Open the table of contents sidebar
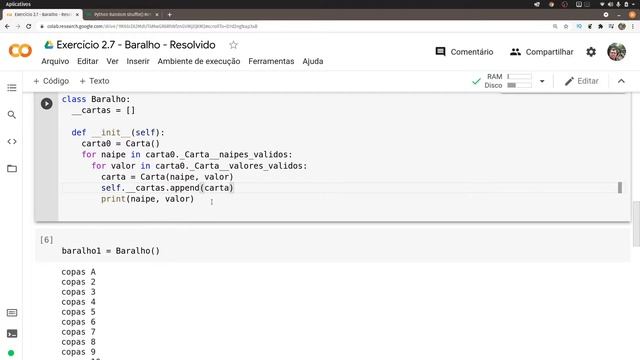640x360 pixels. [x=12, y=88]
